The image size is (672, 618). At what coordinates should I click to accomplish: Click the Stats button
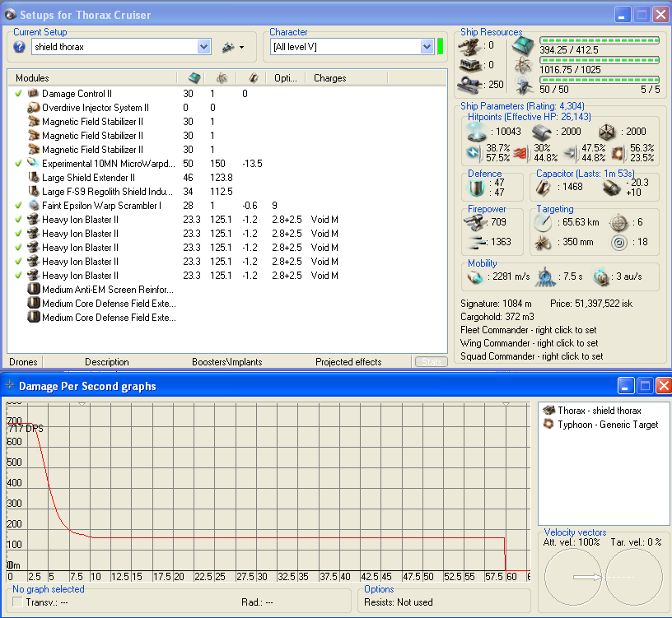coord(432,362)
